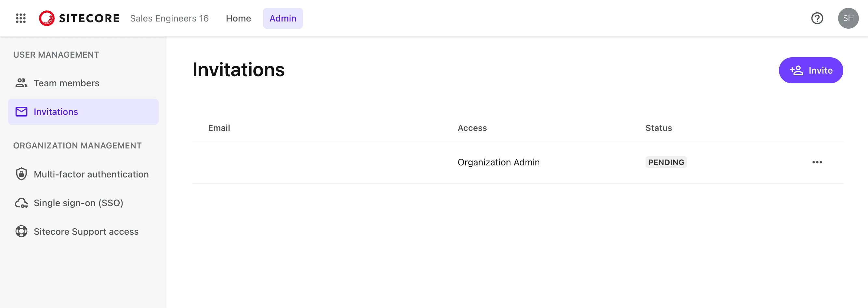Open Single sign-on (SSO) settings

[78, 203]
